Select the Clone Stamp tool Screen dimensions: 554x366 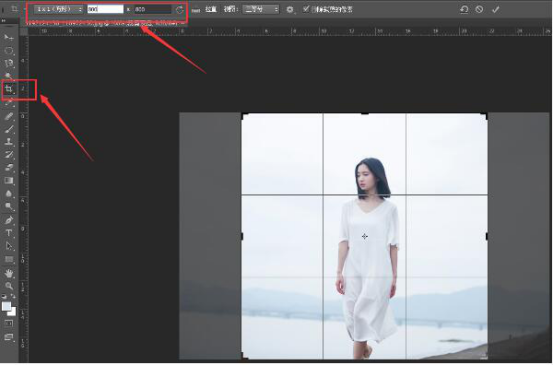pyautogui.click(x=9, y=142)
